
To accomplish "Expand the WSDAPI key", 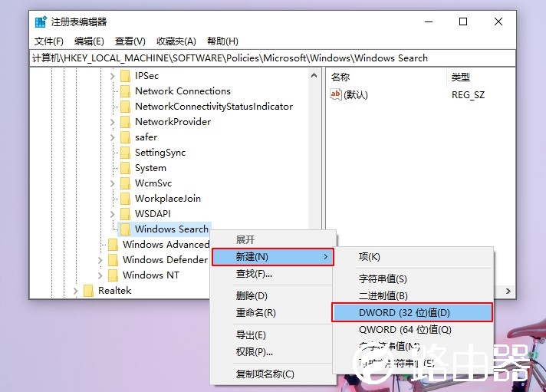I will (x=112, y=214).
